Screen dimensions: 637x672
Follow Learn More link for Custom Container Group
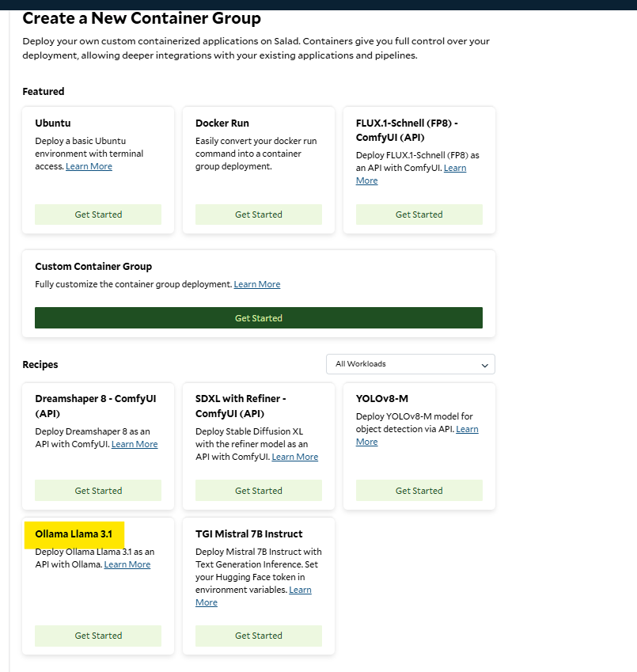[x=257, y=284]
